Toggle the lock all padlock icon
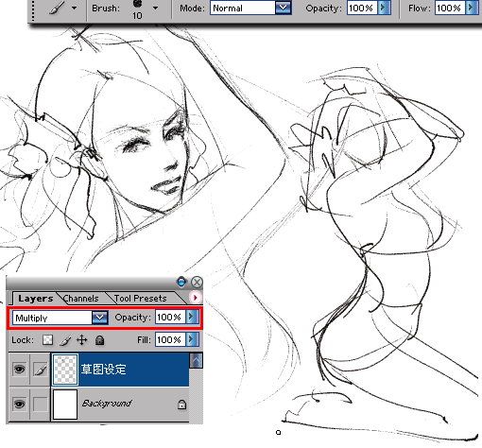This screenshot has width=482, height=448. point(100,340)
